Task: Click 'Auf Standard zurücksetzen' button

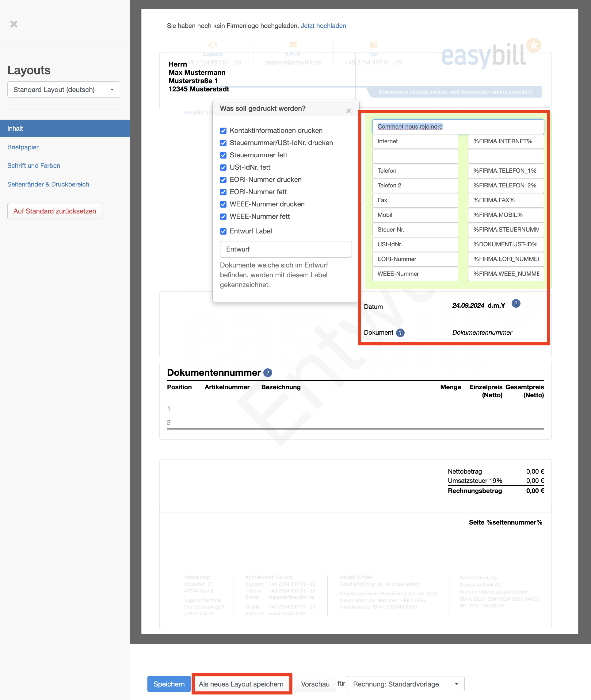Action: 55,211
